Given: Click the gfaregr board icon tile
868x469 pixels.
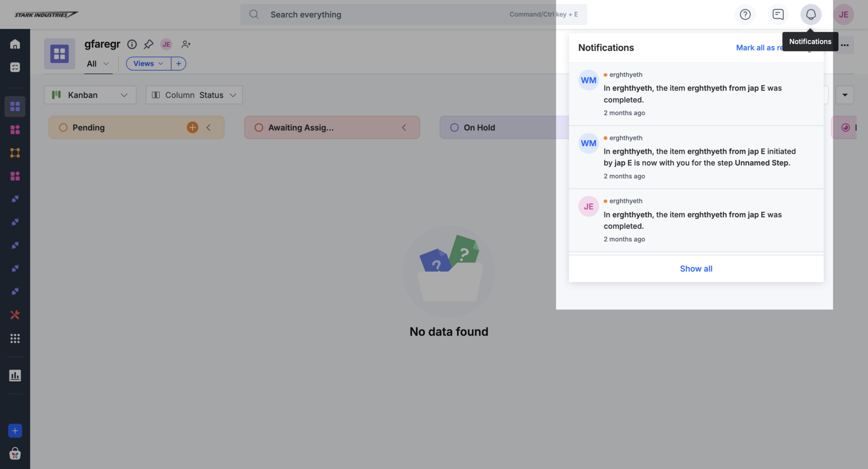Looking at the screenshot, I should 60,54.
